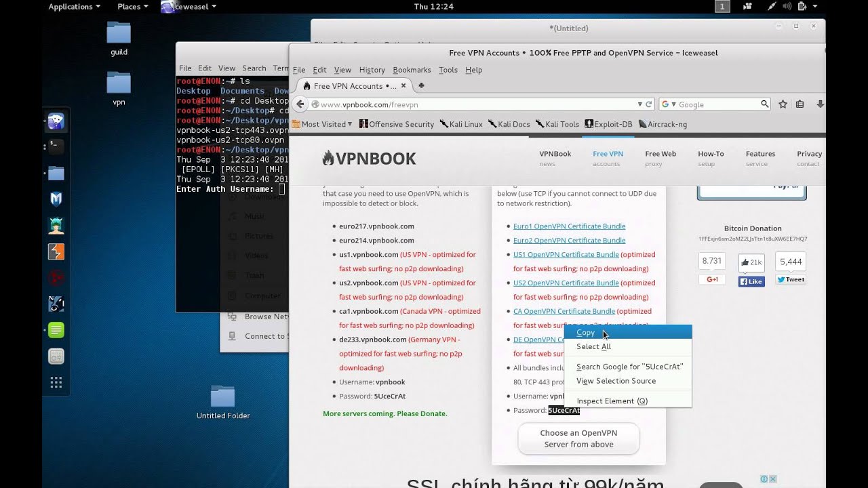
Task: Open Euro1 OpenVPN Certificate Bundle link
Action: click(569, 226)
